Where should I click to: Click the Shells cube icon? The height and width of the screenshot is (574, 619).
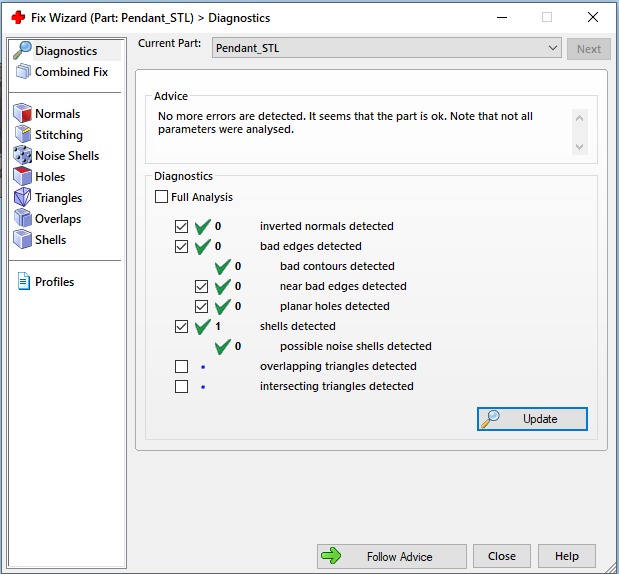23,239
